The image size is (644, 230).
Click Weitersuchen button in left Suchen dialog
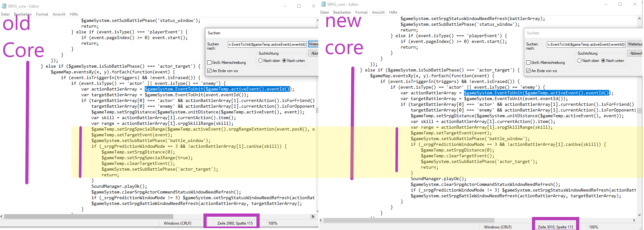click(x=313, y=44)
